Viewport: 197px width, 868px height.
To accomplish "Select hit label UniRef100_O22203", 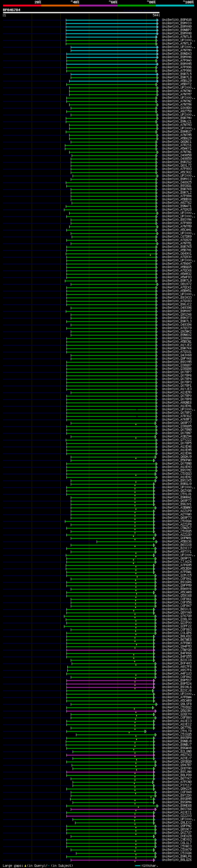I will click(x=177, y=816).
